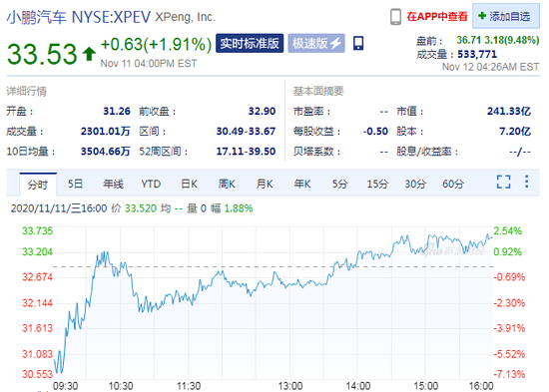Click the chart info 幅 1.88% value
The height and width of the screenshot is (392, 549).
tap(232, 208)
